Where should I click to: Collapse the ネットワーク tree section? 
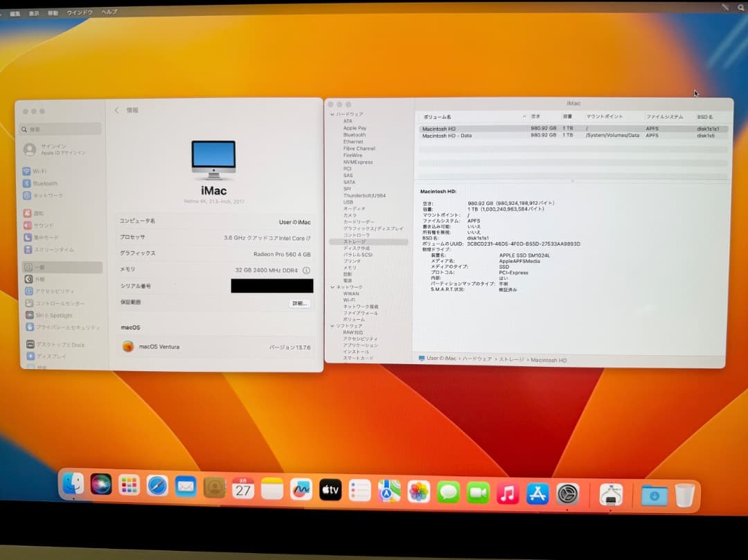click(332, 287)
